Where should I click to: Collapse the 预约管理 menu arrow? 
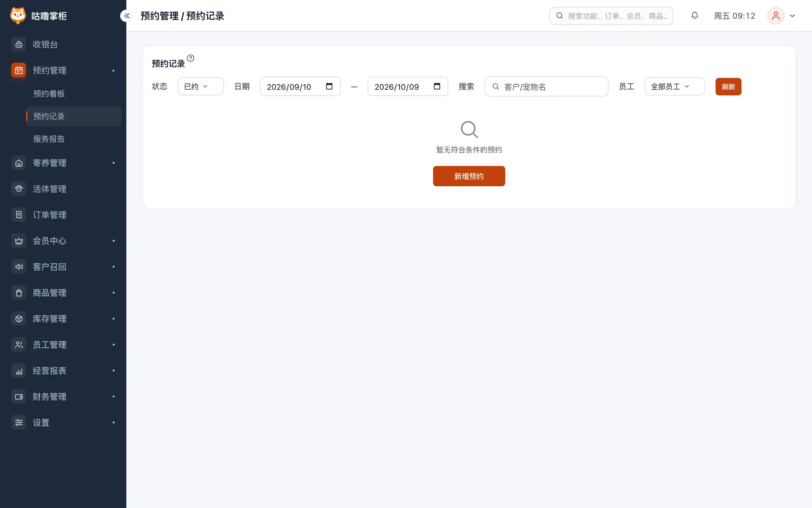(113, 71)
